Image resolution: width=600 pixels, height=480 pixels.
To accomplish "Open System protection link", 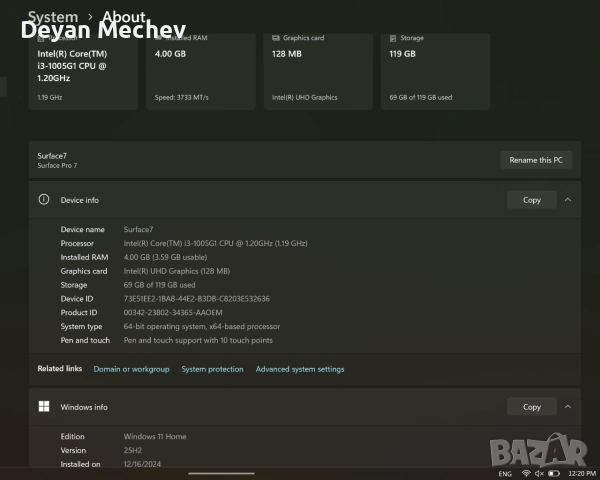I will [212, 369].
